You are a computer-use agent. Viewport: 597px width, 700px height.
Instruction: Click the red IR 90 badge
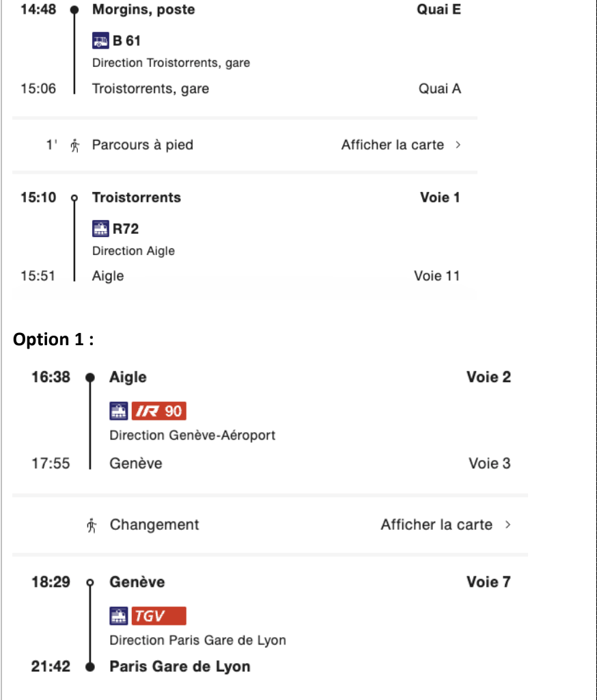coord(159,411)
